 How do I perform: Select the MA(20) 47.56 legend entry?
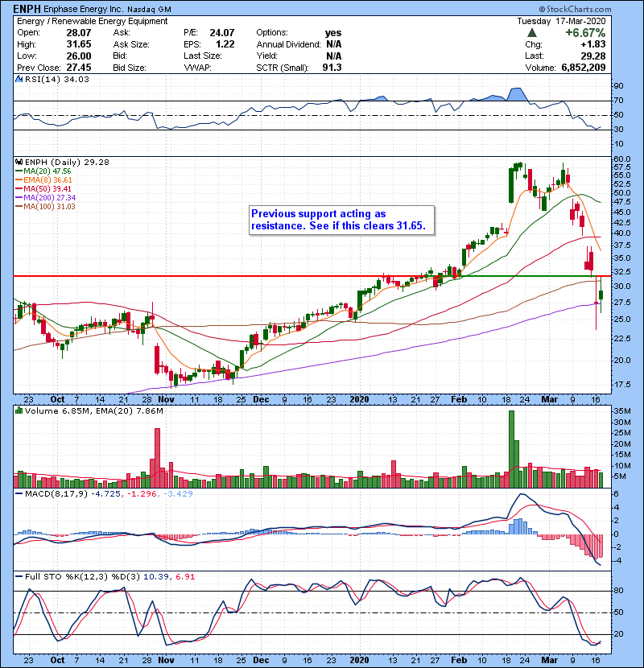tap(43, 171)
